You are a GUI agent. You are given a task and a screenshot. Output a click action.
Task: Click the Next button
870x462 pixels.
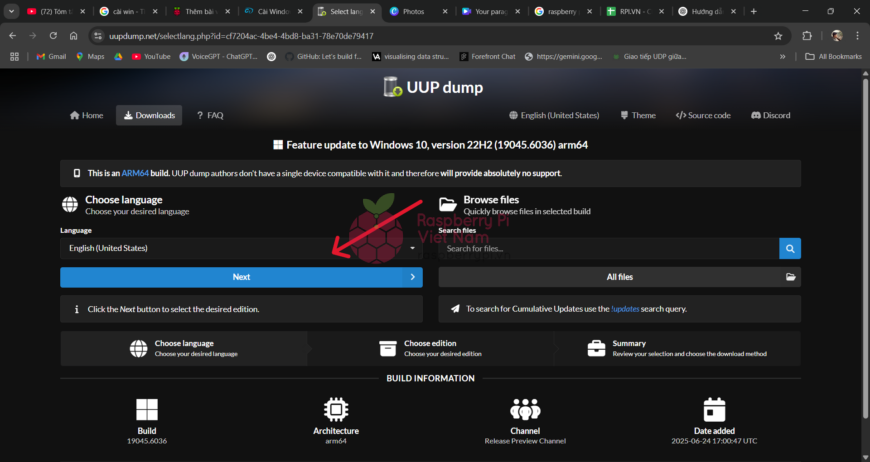pos(241,277)
